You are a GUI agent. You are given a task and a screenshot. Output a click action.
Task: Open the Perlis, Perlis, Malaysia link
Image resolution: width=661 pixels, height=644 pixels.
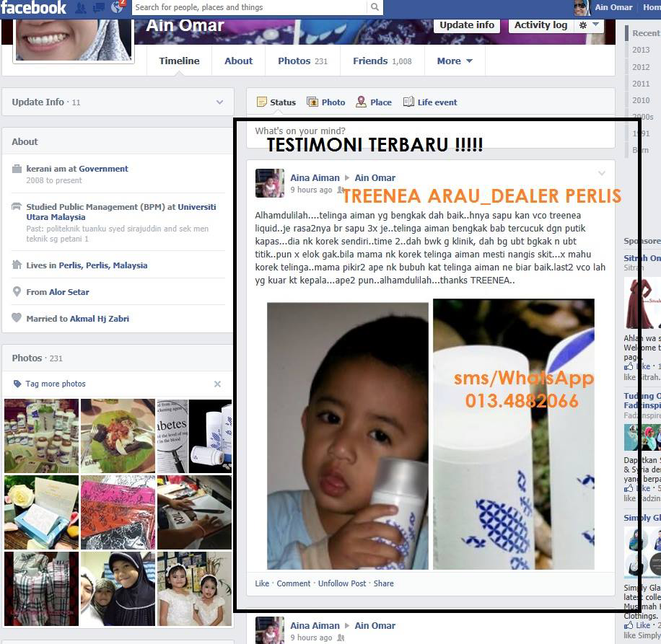[103, 265]
